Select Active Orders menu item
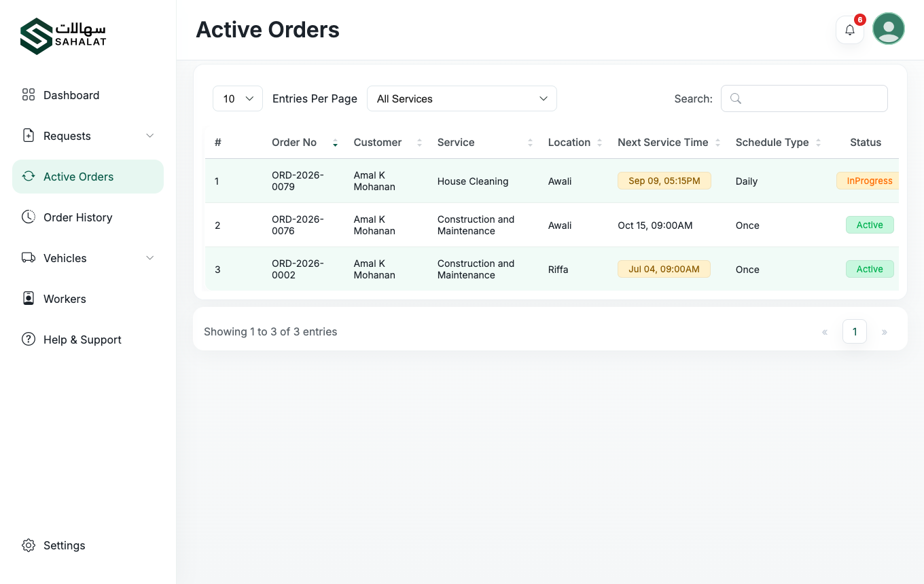924x584 pixels. point(88,177)
